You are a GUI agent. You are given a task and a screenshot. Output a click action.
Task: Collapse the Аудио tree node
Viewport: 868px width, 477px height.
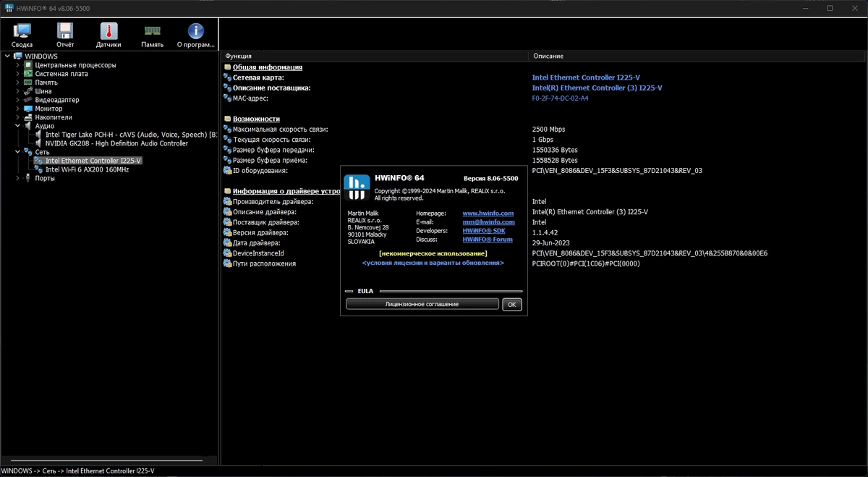point(18,126)
